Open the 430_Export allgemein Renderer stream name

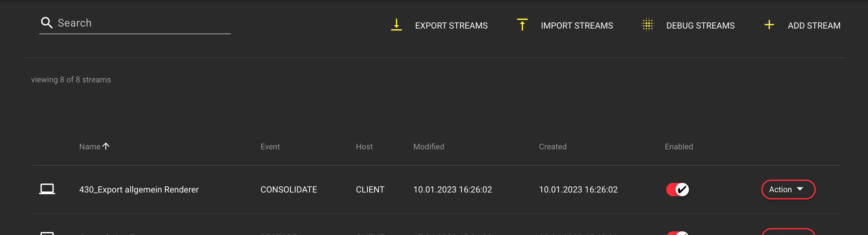click(x=139, y=189)
